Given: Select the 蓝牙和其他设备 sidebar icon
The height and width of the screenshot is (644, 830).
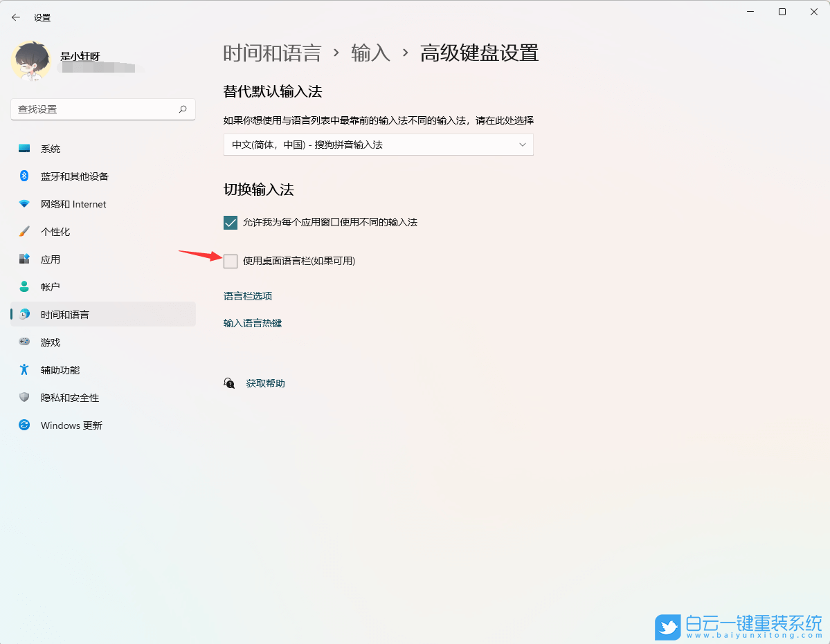Looking at the screenshot, I should click(25, 176).
